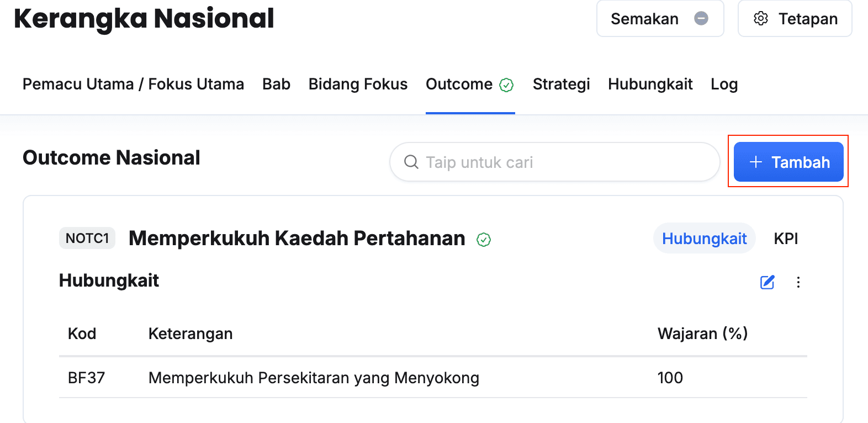Switch to the Strategi tab
Screen dimensions: 868x423
coord(561,84)
